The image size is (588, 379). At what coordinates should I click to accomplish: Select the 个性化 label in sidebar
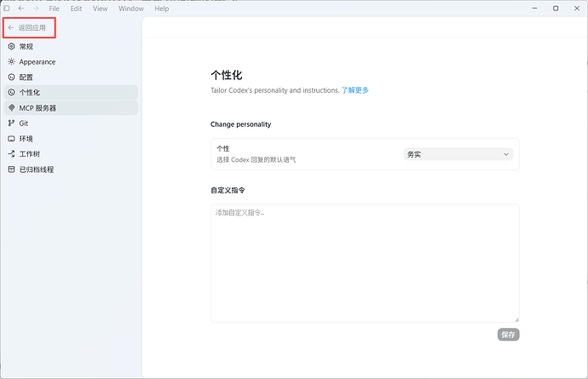pyautogui.click(x=30, y=92)
